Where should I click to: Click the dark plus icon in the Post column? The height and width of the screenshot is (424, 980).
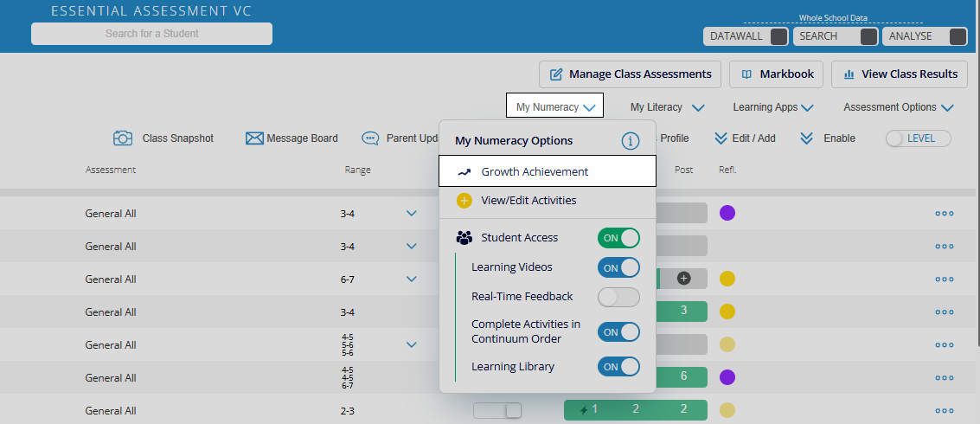tap(683, 279)
